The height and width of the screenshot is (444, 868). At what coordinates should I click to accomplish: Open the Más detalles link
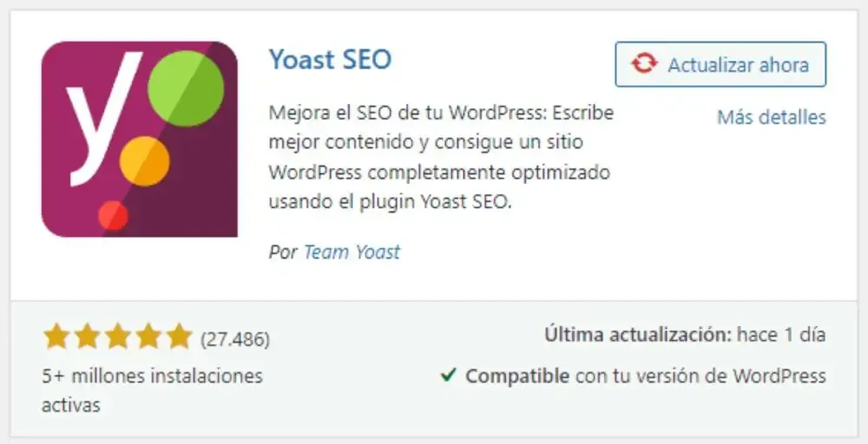(772, 117)
